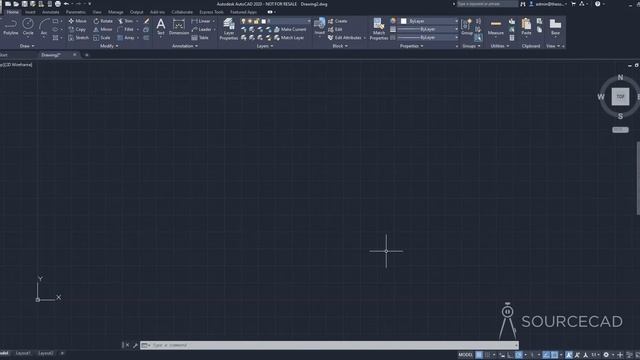Image resolution: width=640 pixels, height=360 pixels.
Task: Expand the Annotation panel
Action: coord(185,46)
